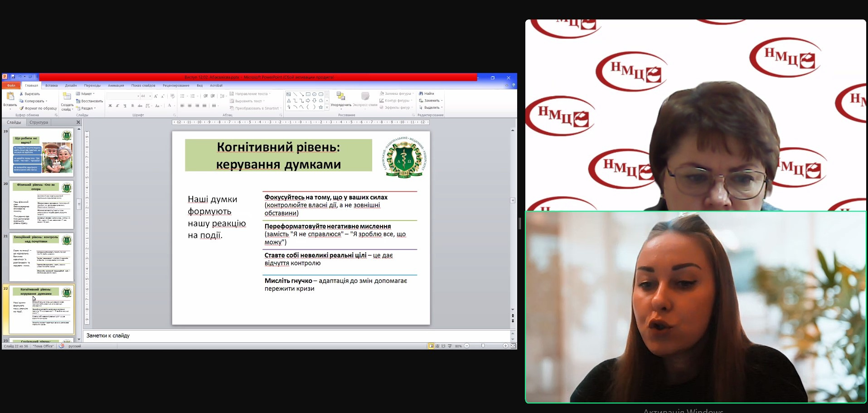Click the Arrange (Упорядочить) icon
The width and height of the screenshot is (868, 413).
click(x=340, y=96)
